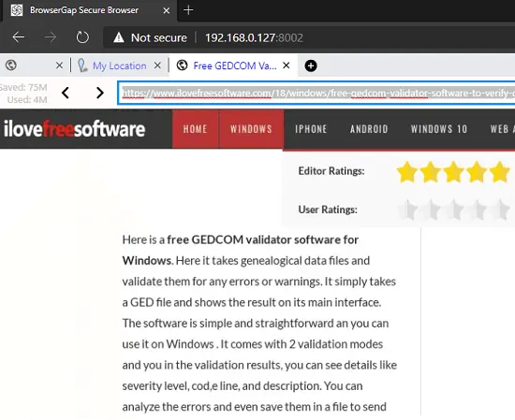Click the 192.168.0.127:8002 address
This screenshot has width=515, height=420.
tap(254, 37)
